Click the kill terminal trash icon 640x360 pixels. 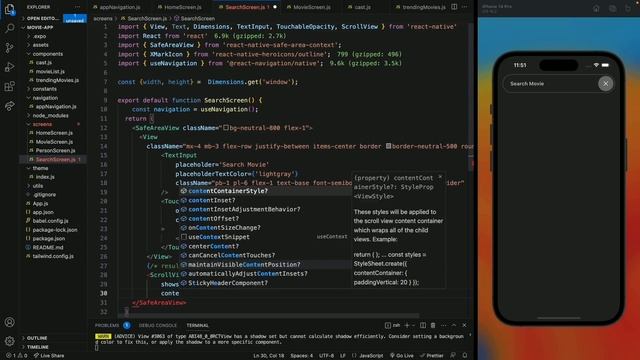tap(433, 325)
